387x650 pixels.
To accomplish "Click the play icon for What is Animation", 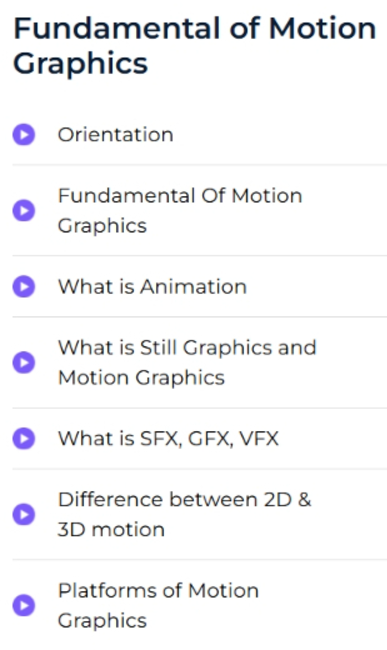I will pos(24,286).
